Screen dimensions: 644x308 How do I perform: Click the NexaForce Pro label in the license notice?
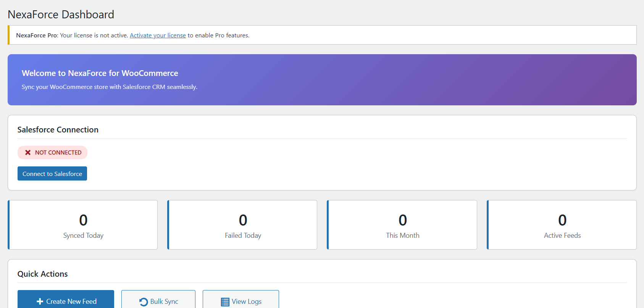37,35
